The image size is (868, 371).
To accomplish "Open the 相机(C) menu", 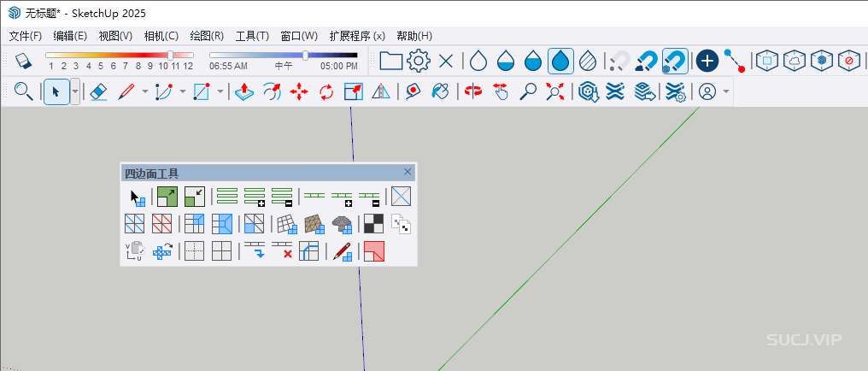I will coord(161,36).
